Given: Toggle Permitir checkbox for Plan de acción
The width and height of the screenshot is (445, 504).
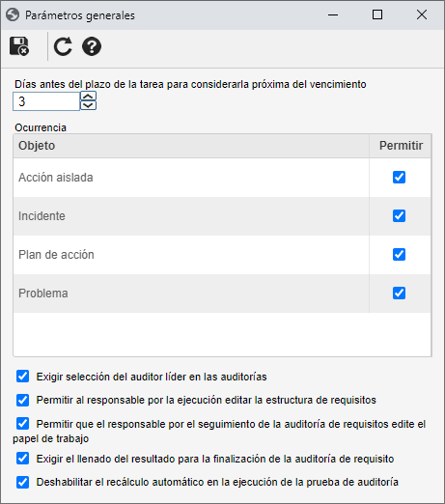Looking at the screenshot, I should tap(399, 255).
